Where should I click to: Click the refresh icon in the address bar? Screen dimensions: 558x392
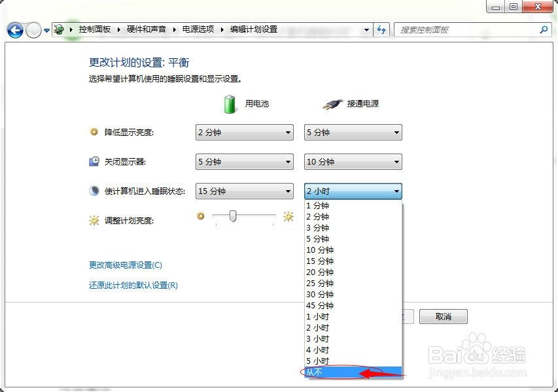[381, 29]
